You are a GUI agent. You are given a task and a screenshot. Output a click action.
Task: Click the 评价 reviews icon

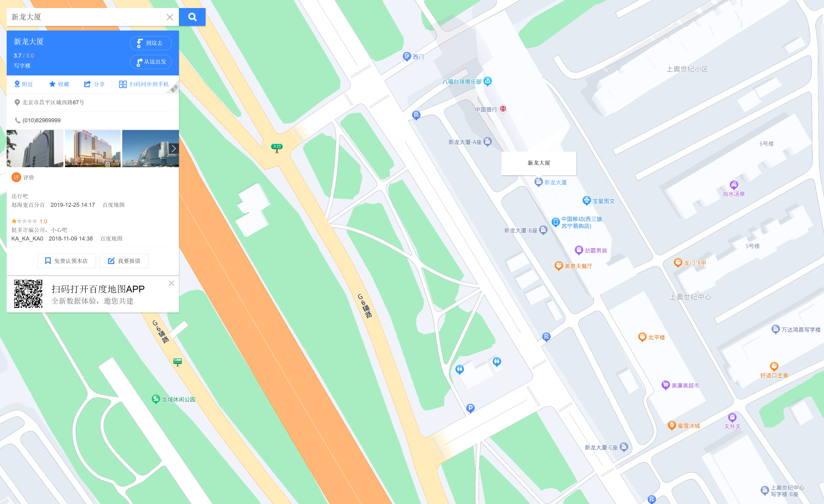(16, 177)
